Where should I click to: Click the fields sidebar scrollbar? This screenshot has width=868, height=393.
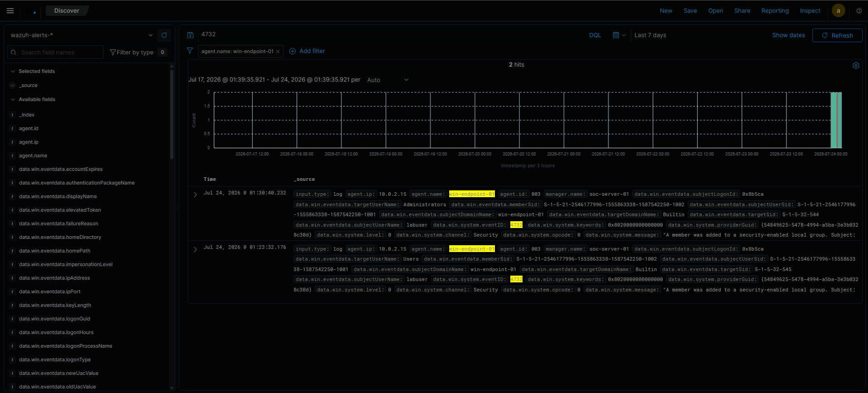coord(172,113)
